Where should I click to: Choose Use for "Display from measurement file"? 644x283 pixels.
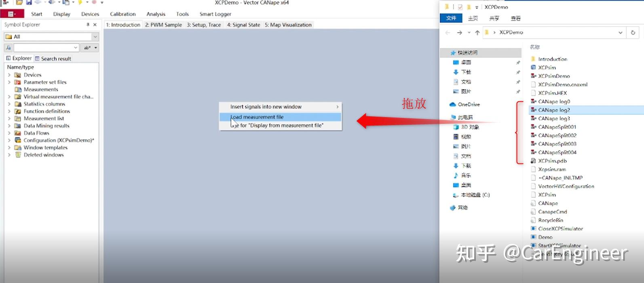pyautogui.click(x=281, y=125)
